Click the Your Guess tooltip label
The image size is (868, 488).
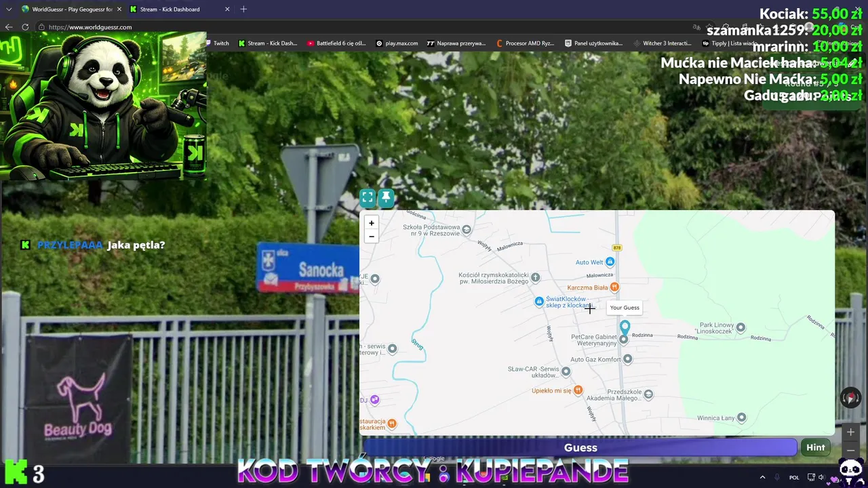pyautogui.click(x=625, y=308)
